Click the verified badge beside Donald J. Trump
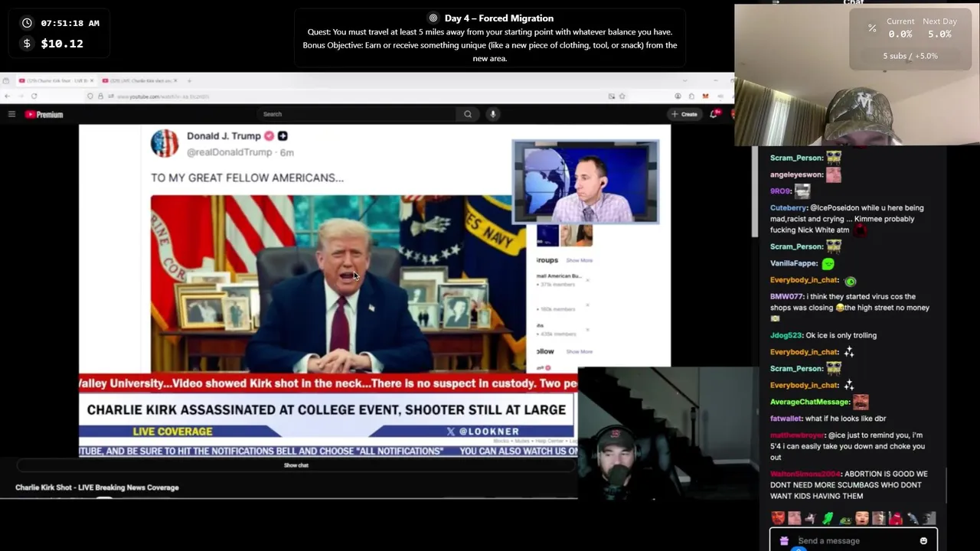The width and height of the screenshot is (980, 551). click(x=269, y=135)
